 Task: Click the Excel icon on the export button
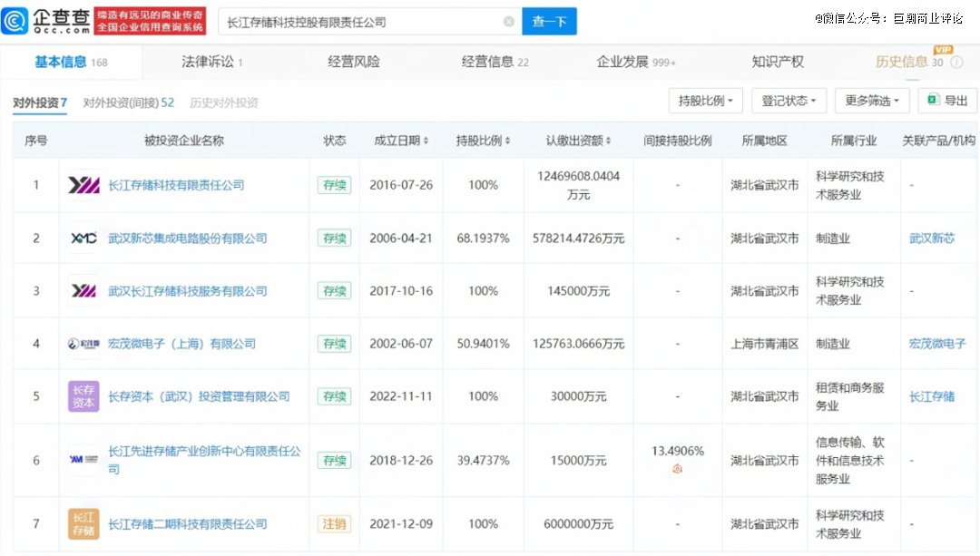[933, 100]
